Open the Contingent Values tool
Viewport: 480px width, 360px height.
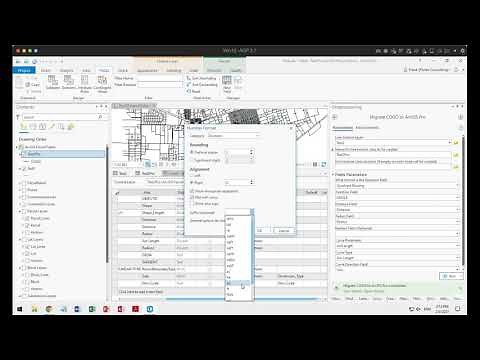(102, 84)
